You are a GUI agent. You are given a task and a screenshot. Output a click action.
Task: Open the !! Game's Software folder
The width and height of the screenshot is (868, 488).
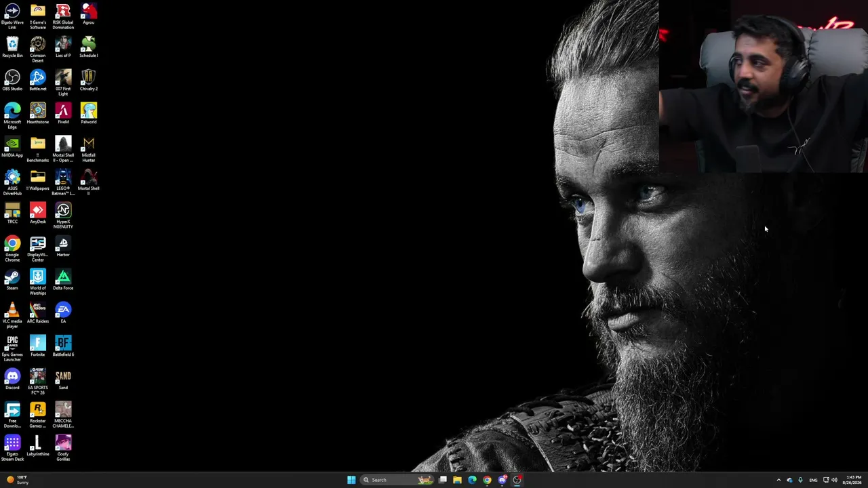(x=38, y=16)
